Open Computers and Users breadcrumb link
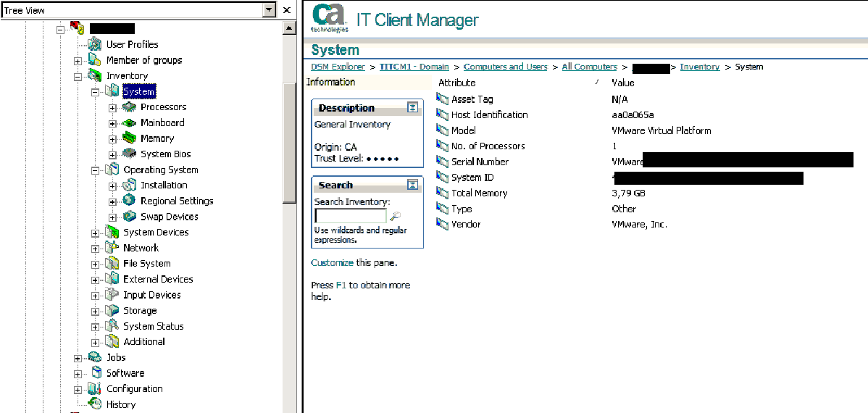 pyautogui.click(x=506, y=67)
